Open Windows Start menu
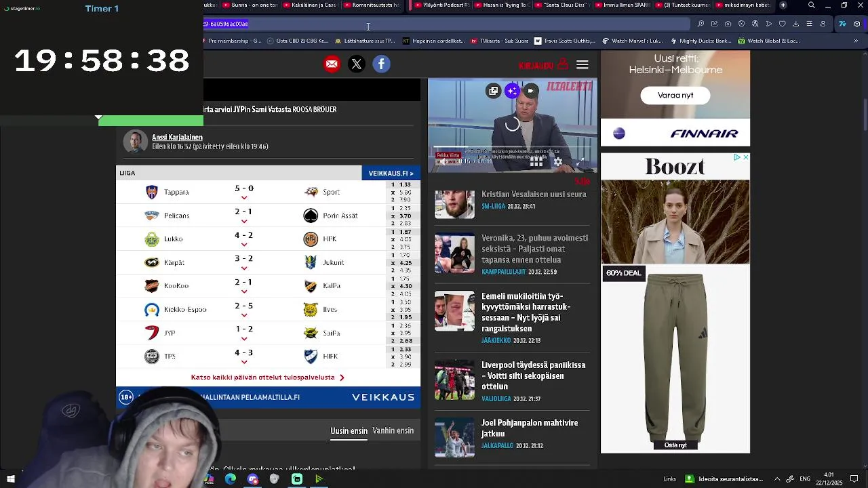 (x=10, y=479)
